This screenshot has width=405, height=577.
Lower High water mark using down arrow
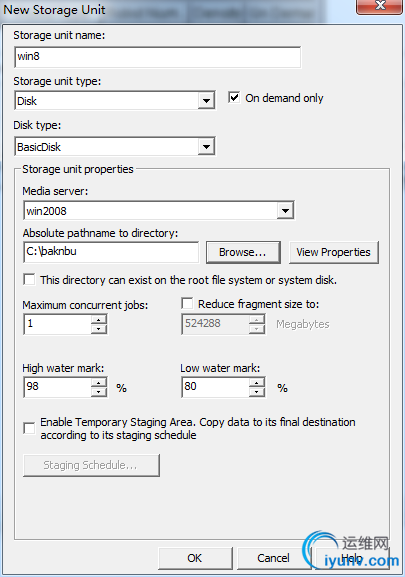pyautogui.click(x=99, y=392)
